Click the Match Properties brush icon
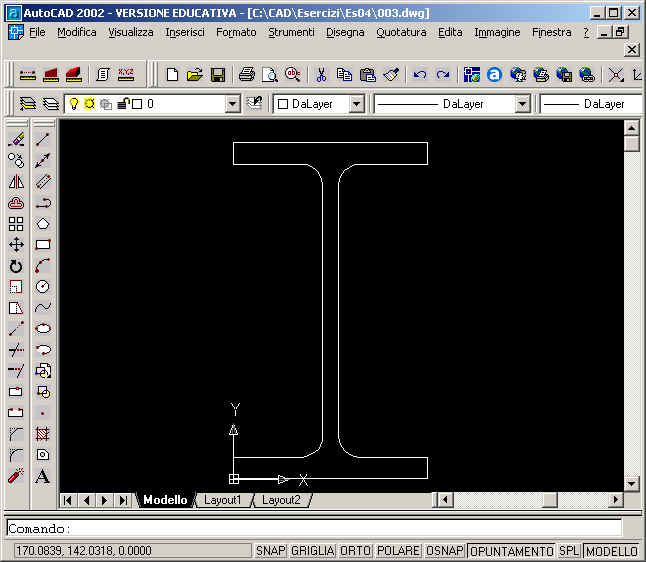This screenshot has height=562, width=646. point(391,75)
